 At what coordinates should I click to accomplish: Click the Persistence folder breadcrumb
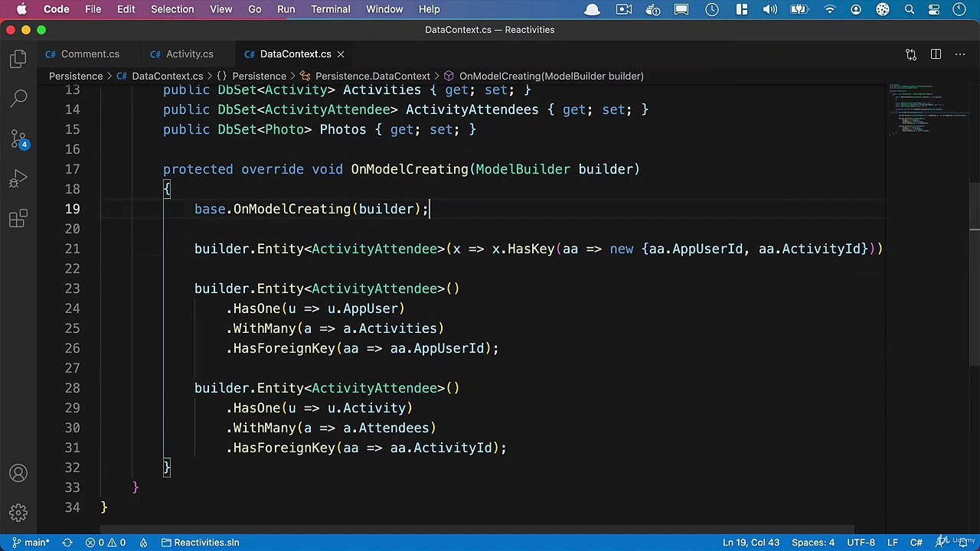pos(76,76)
